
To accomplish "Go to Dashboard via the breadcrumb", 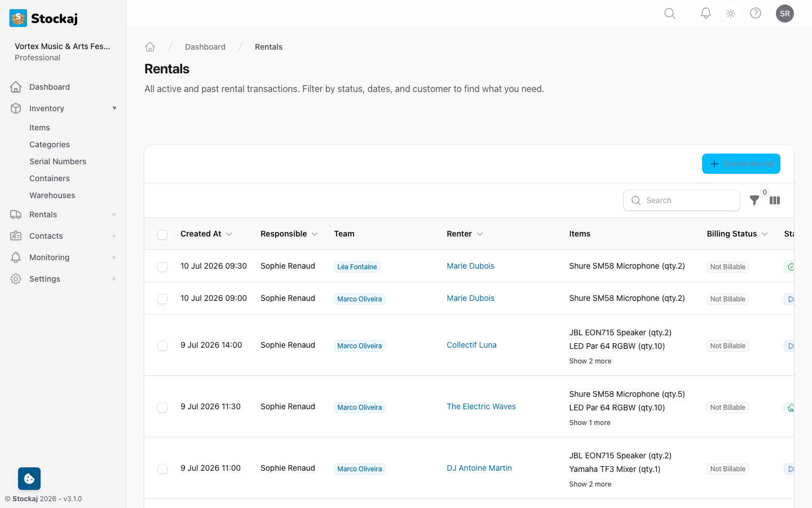I will (205, 47).
